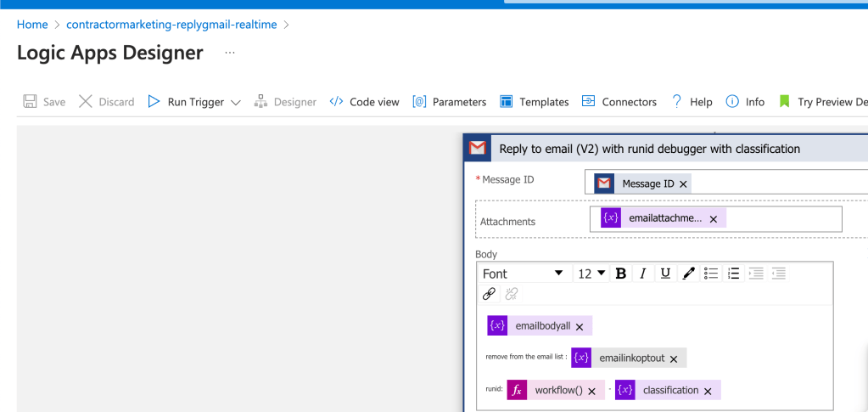Insert a bulleted list
This screenshot has width=868, height=412.
[711, 274]
